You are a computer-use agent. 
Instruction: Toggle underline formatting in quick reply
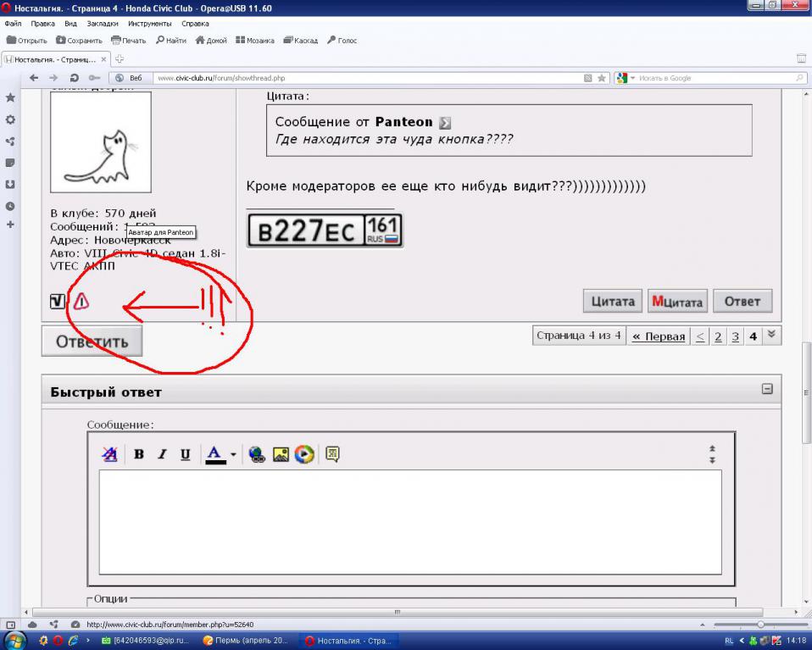[x=185, y=454]
